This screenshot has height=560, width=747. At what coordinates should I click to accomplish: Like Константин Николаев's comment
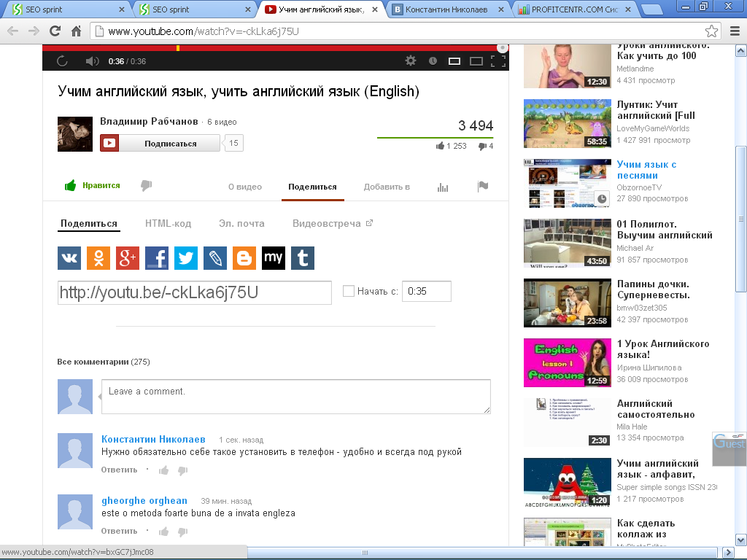click(164, 470)
